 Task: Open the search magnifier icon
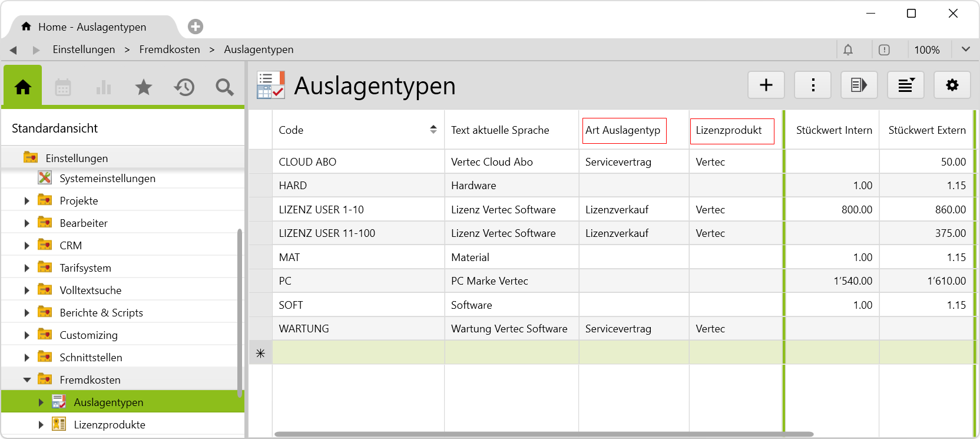coord(224,87)
